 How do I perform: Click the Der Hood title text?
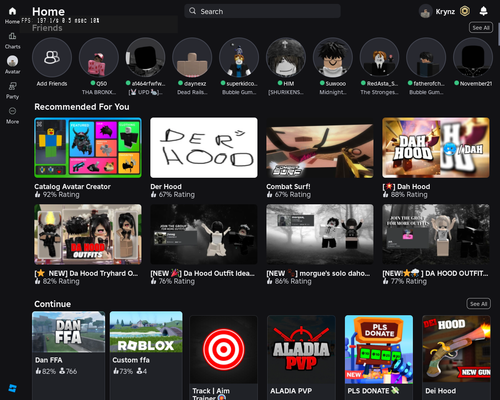click(166, 187)
